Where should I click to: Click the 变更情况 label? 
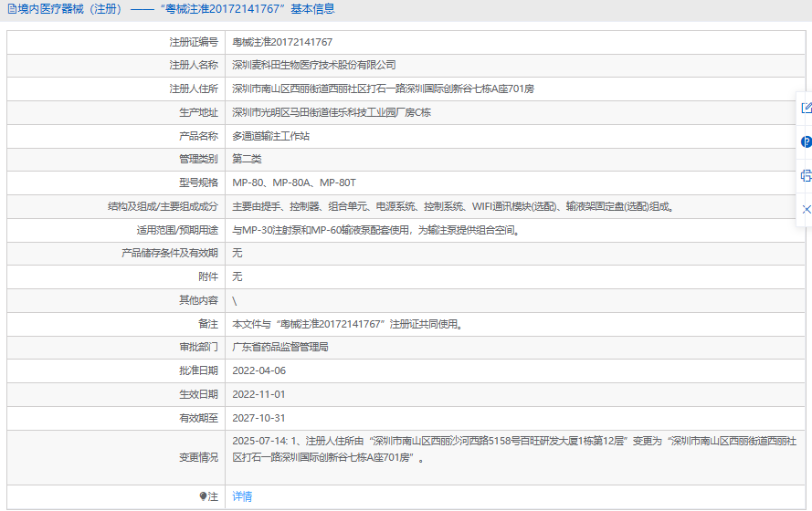coord(199,458)
